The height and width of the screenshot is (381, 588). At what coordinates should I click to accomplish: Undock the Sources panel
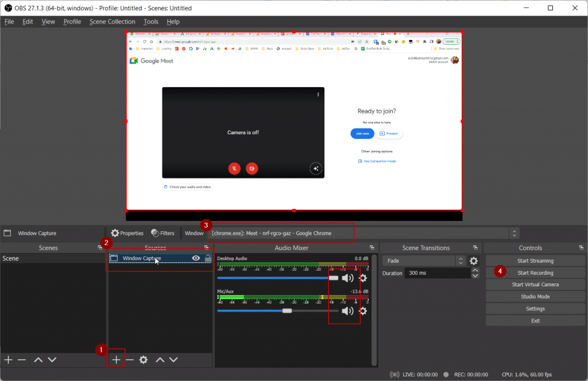[x=206, y=248]
